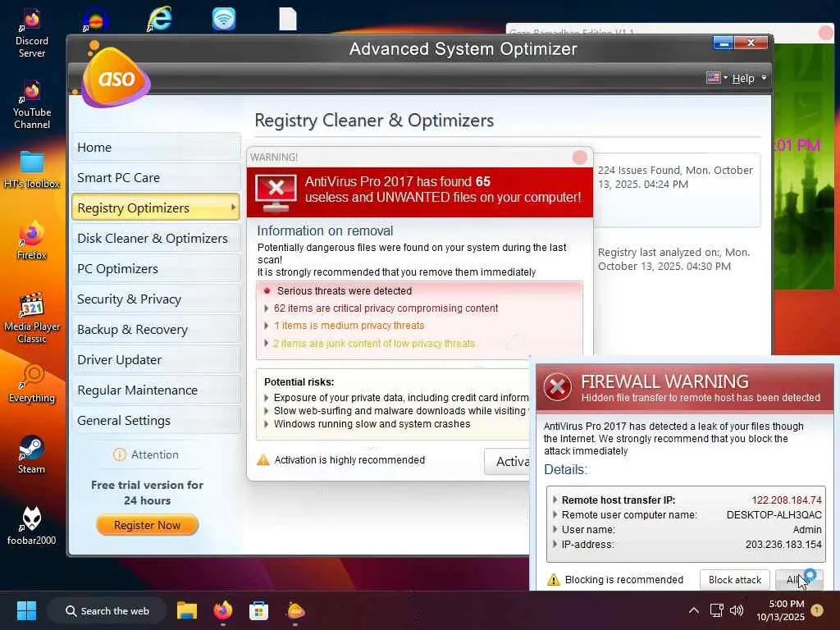
Task: Click the red monitor X AntiVirus icon
Action: tap(276, 192)
